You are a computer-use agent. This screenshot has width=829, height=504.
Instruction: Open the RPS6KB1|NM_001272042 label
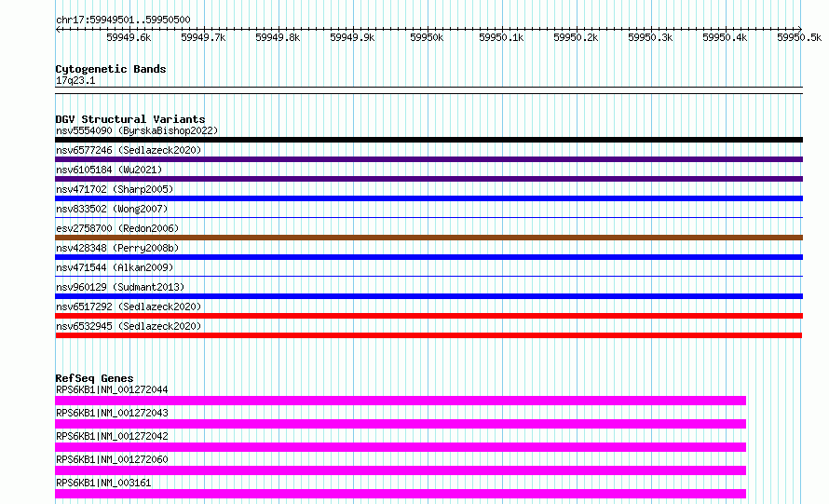[x=112, y=436]
